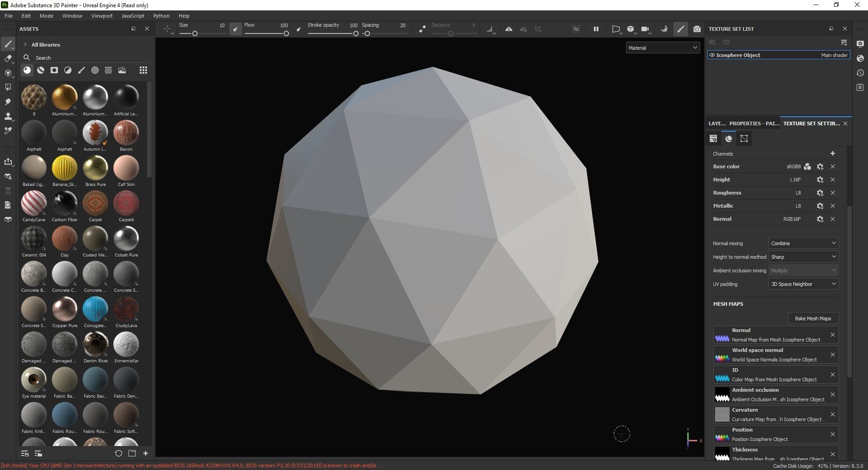This screenshot has height=470, width=868.
Task: Select the Polygon Fill tool
Action: pos(8,87)
